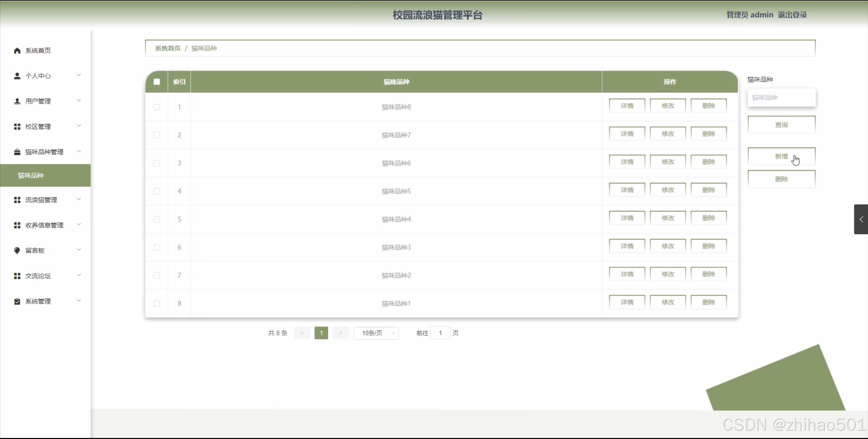Click the grid icon for 校区管理
This screenshot has width=868, height=439.
[17, 126]
